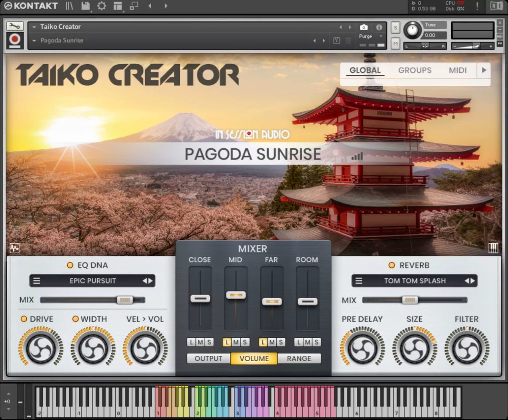Toggle the L button under CLOSE mic
This screenshot has height=420, width=508.
(191, 342)
